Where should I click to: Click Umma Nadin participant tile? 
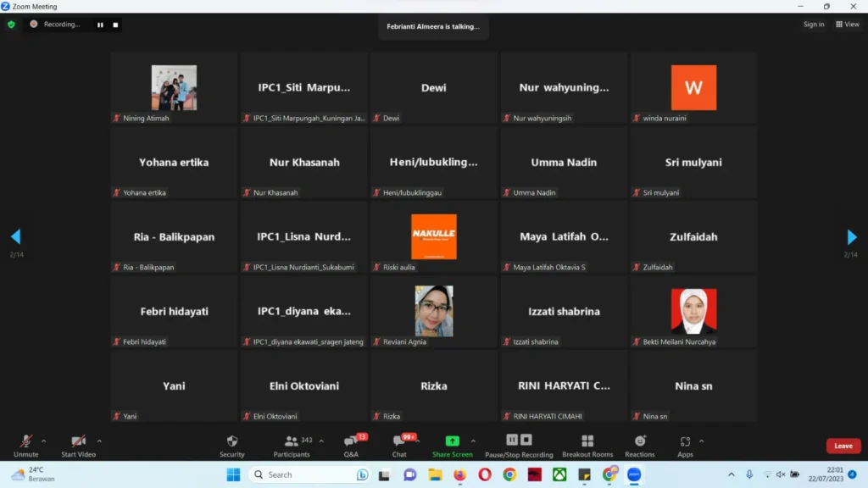click(564, 162)
